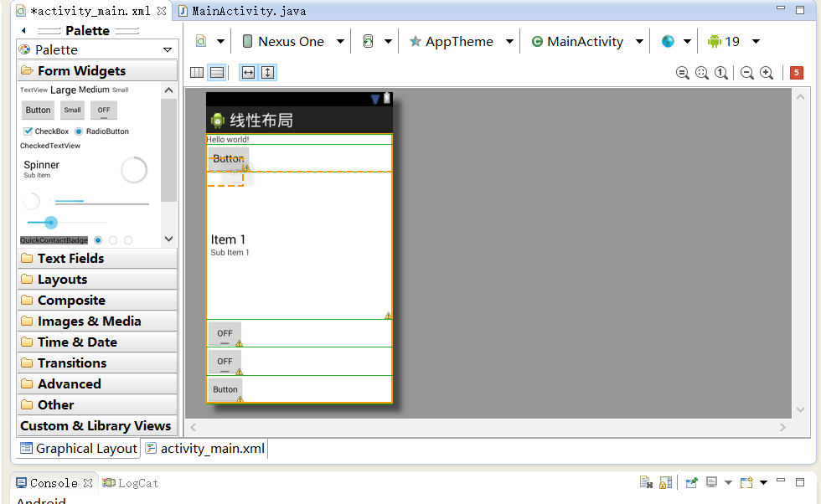Remove all terminated launches in Console

point(646,483)
